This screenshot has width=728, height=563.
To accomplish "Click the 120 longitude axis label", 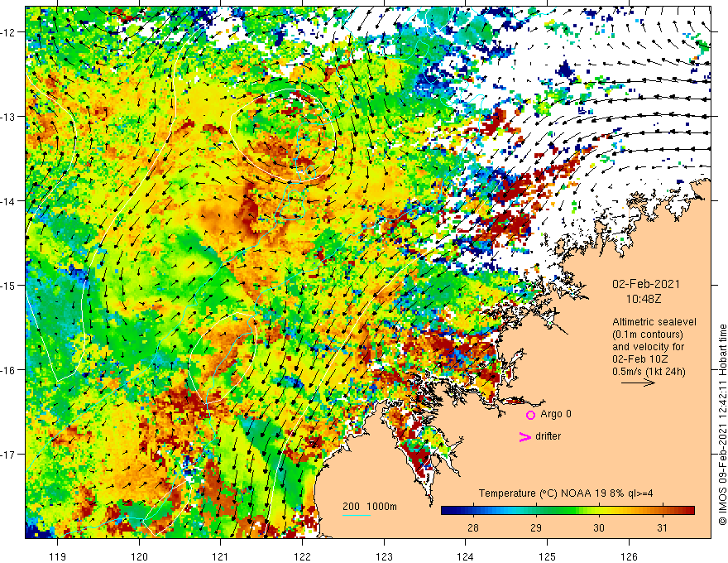I will point(139,556).
